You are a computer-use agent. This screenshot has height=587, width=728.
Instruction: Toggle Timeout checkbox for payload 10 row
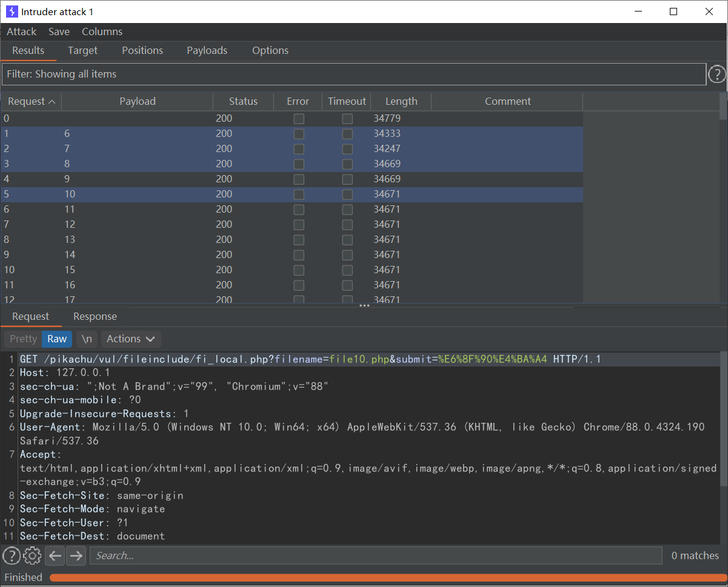[347, 194]
